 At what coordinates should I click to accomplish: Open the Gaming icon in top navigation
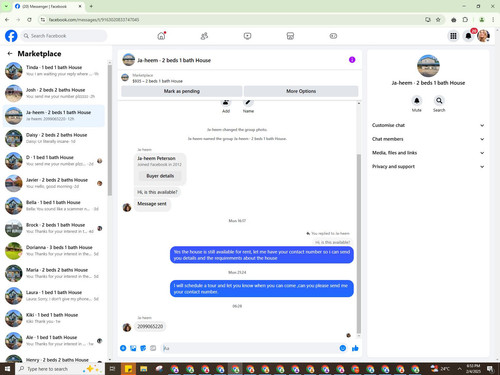pos(333,36)
